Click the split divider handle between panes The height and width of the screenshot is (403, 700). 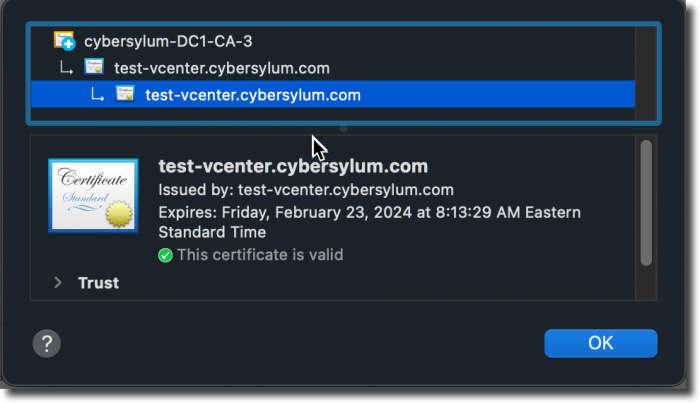343,129
